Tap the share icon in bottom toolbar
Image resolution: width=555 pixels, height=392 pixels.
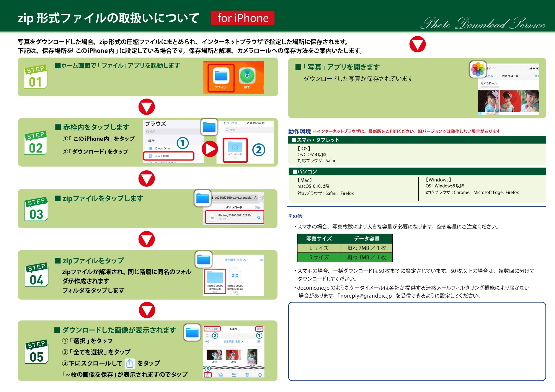tap(208, 375)
